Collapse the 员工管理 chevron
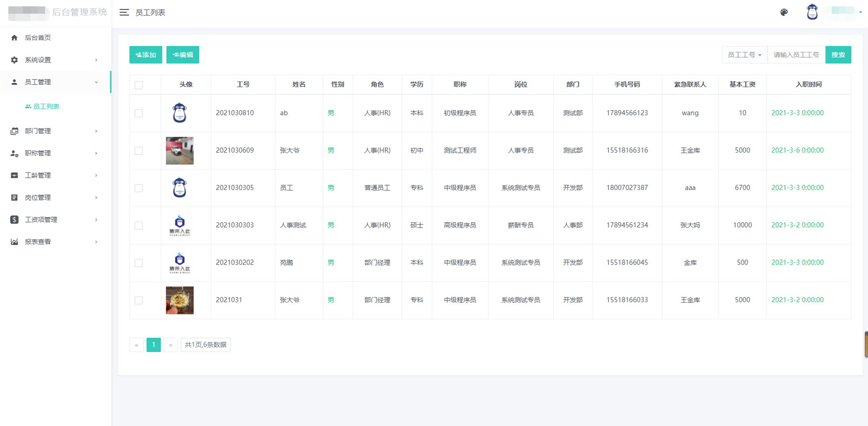Viewport: 868px width, 426px height. (x=96, y=82)
